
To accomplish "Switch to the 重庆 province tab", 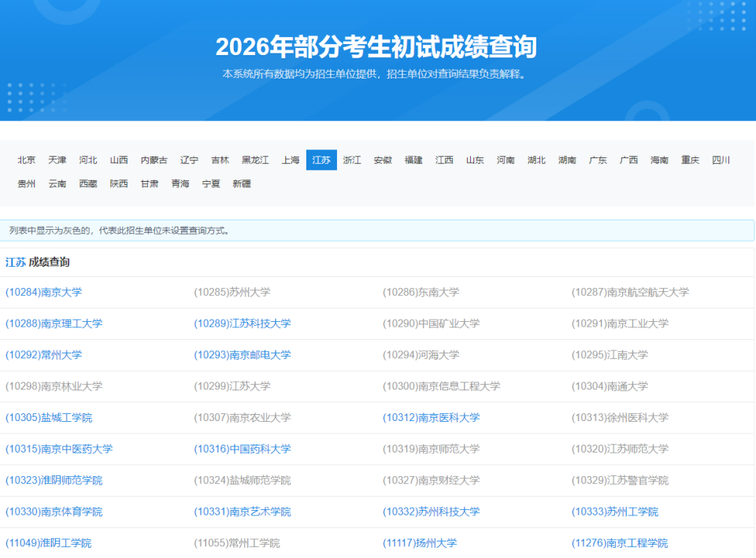I will 690,159.
